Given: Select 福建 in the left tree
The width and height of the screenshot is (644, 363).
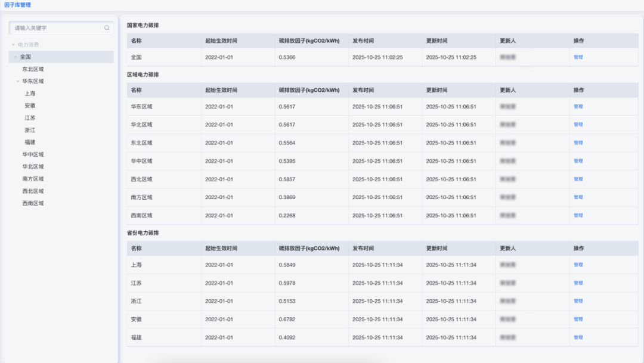Looking at the screenshot, I should pos(30,142).
